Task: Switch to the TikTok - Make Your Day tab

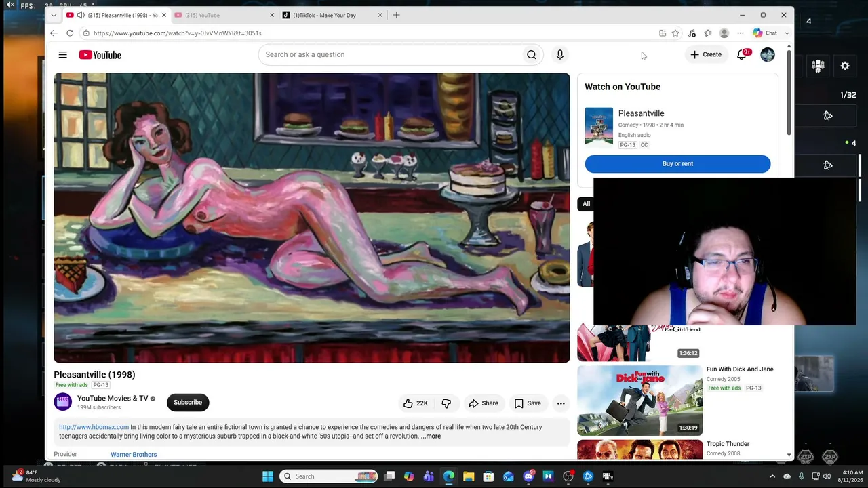Action: (x=332, y=15)
